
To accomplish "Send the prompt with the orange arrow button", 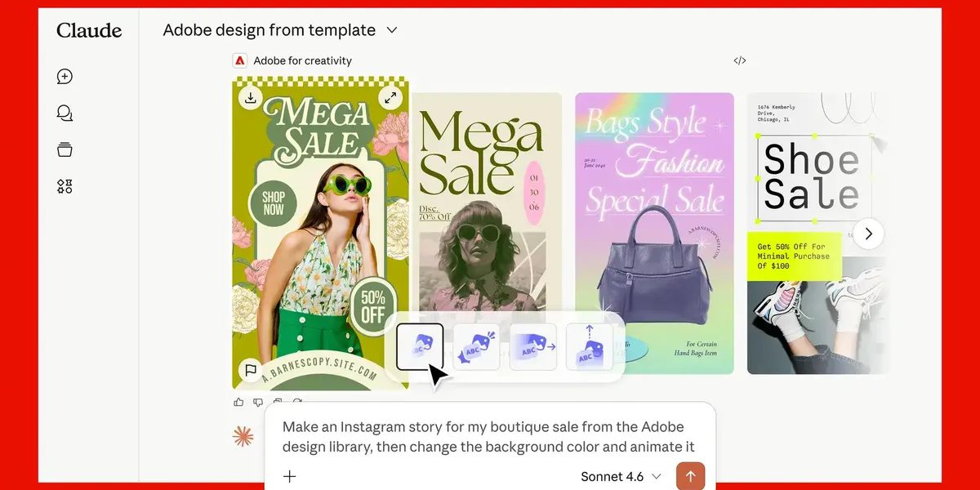I will click(x=690, y=475).
